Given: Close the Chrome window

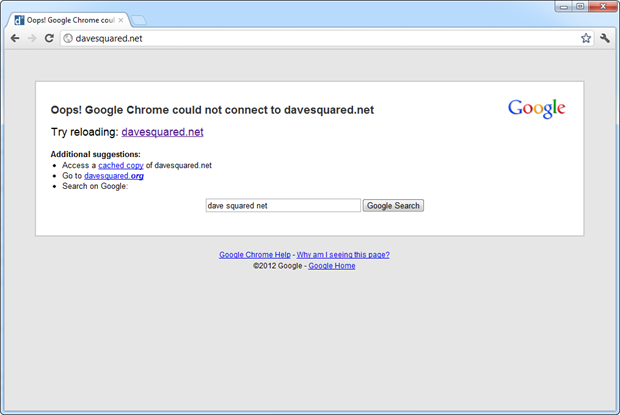Looking at the screenshot, I should point(603,6).
